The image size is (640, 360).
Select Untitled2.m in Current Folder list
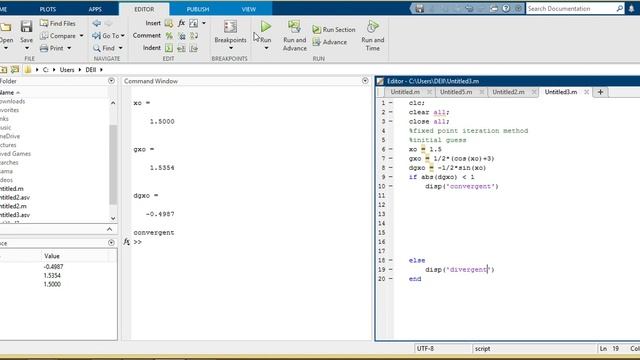coord(13,206)
